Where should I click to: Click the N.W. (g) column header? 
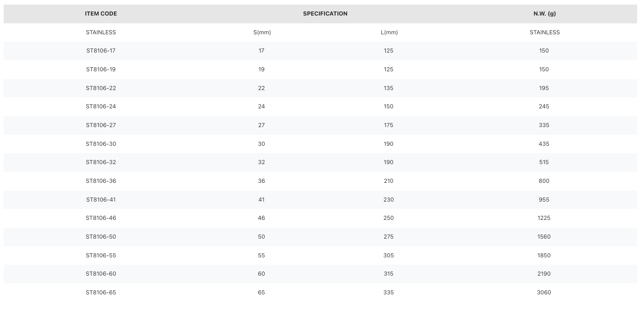[x=544, y=14]
